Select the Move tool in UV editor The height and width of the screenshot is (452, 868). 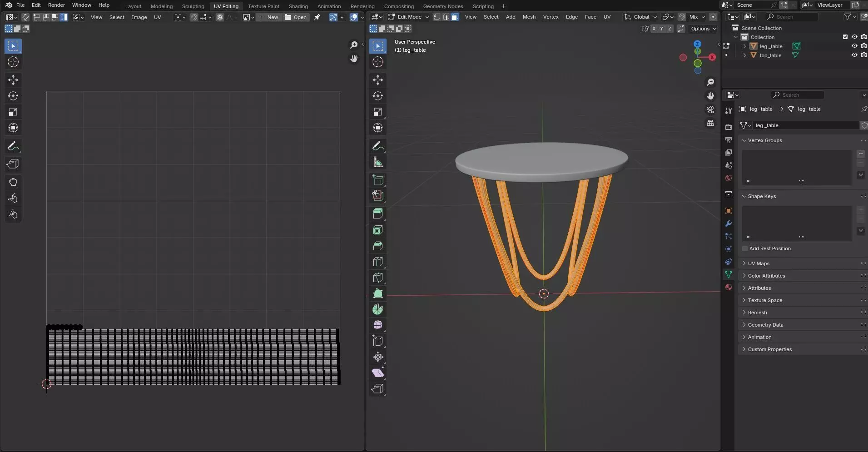click(13, 80)
